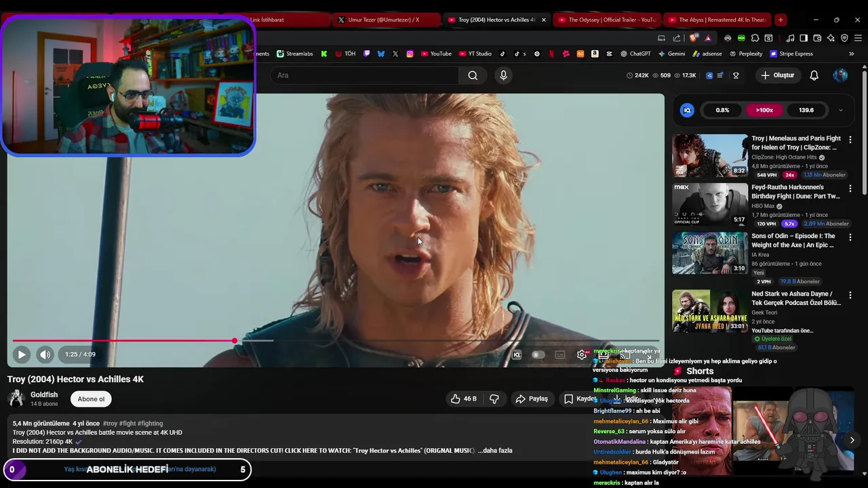868x488 pixels.
Task: Open options menu for Feyd-Rautha video
Action: pyautogui.click(x=850, y=188)
